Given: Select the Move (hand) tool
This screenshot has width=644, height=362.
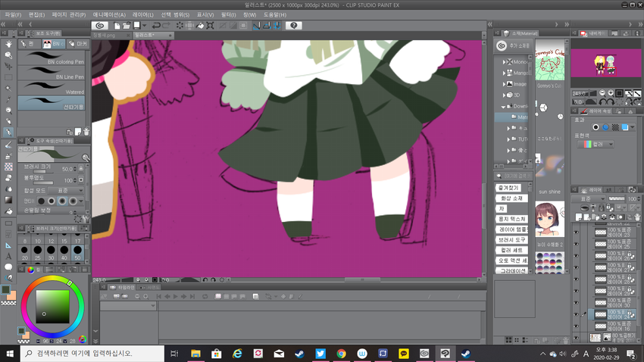Looking at the screenshot, I should pos(8,44).
